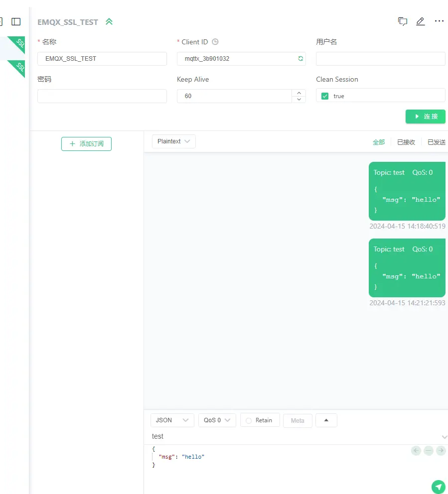448x494 pixels.
Task: Send message with paper plane icon
Action: tap(438, 487)
